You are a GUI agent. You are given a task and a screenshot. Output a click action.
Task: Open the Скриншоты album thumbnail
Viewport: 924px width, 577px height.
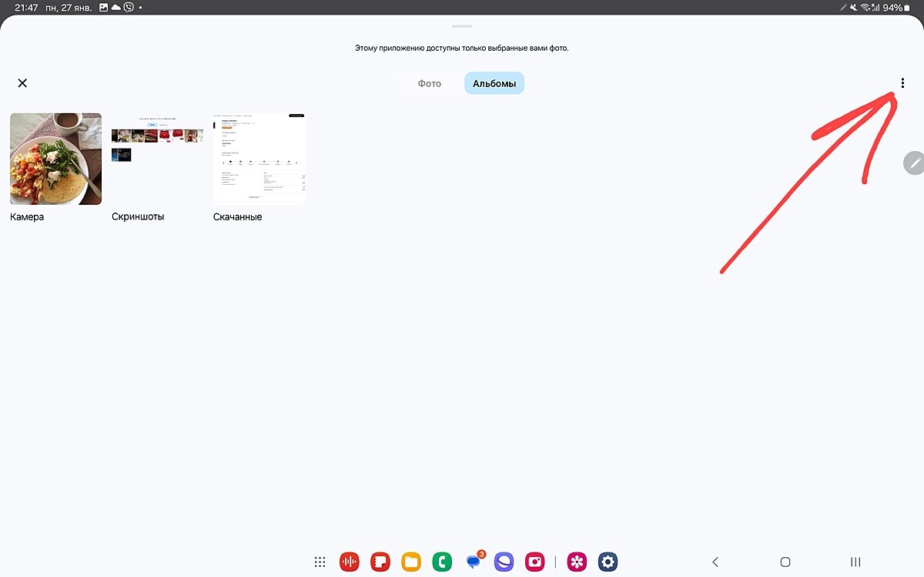pos(157,159)
